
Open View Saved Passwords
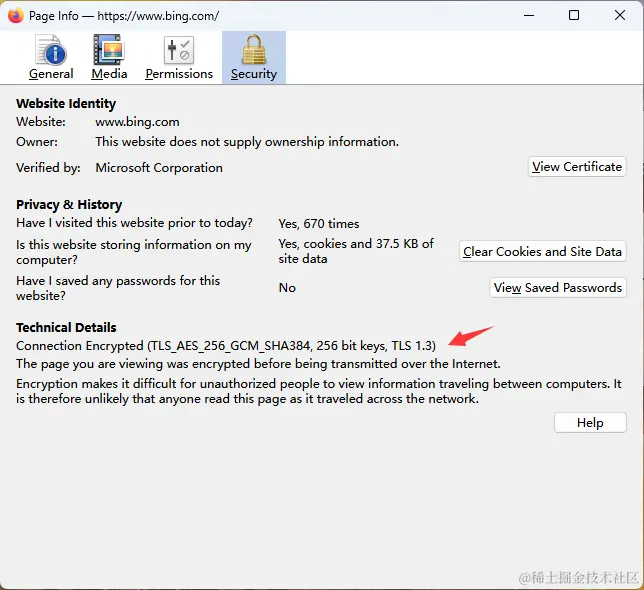pos(558,287)
